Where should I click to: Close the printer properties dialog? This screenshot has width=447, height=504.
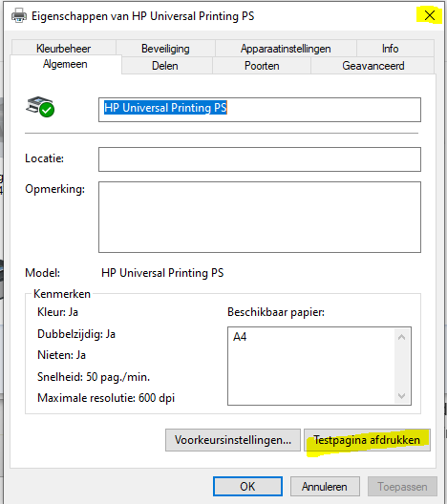[x=429, y=15]
